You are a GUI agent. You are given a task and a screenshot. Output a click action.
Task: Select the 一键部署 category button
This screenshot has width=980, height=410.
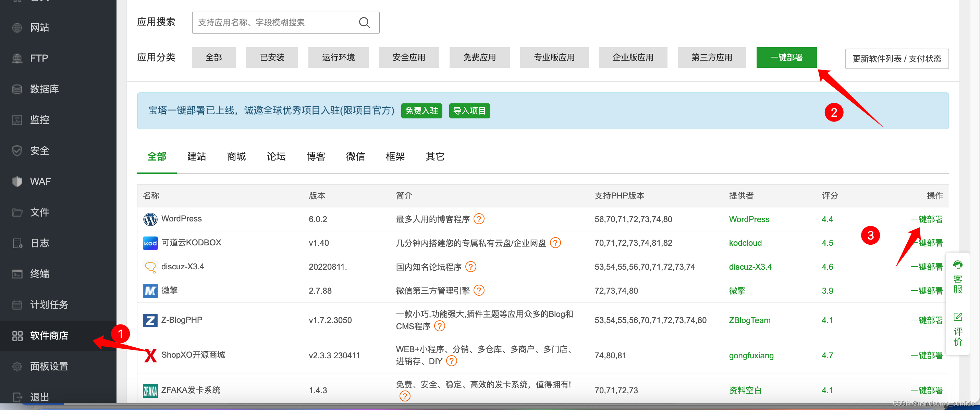[786, 57]
